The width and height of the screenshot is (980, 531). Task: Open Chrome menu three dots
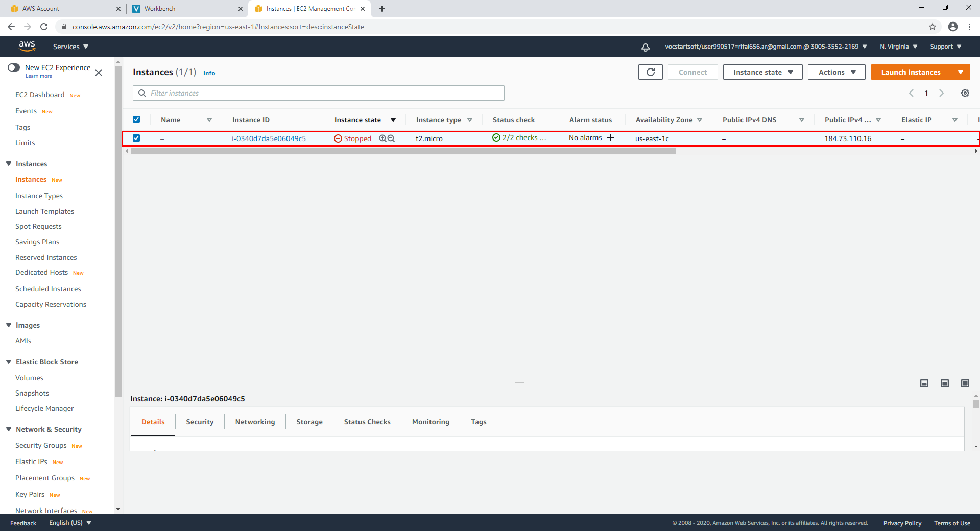coord(969,27)
